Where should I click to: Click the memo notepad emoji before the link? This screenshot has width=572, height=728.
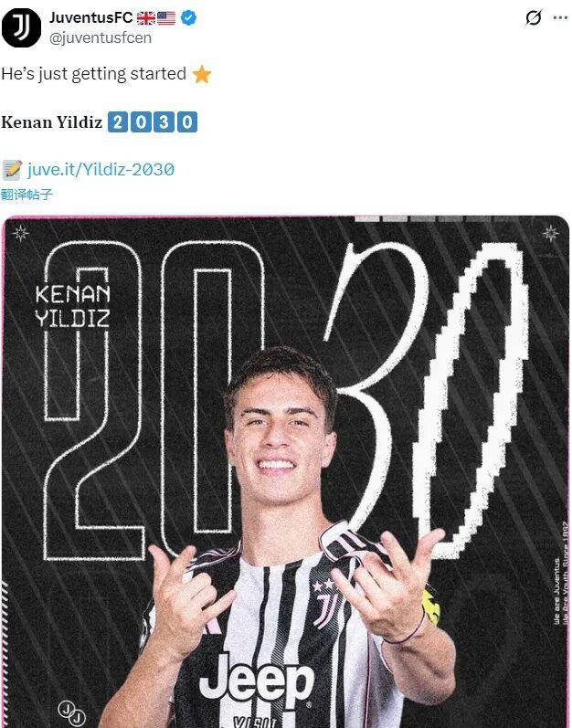[12, 170]
